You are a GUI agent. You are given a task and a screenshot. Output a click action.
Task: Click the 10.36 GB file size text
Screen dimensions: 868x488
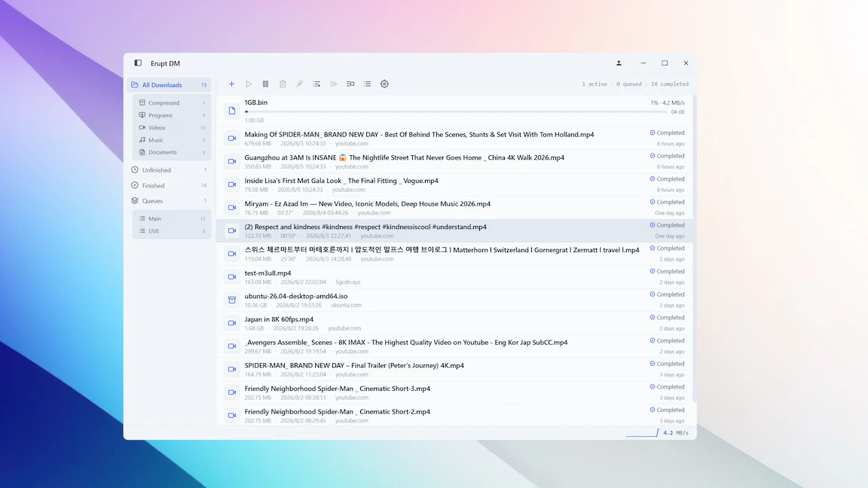point(255,305)
